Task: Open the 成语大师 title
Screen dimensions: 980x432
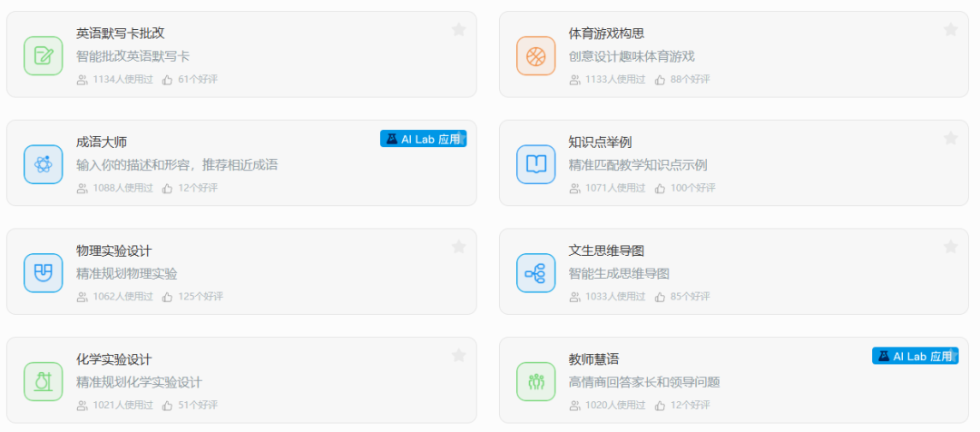Action: click(102, 142)
